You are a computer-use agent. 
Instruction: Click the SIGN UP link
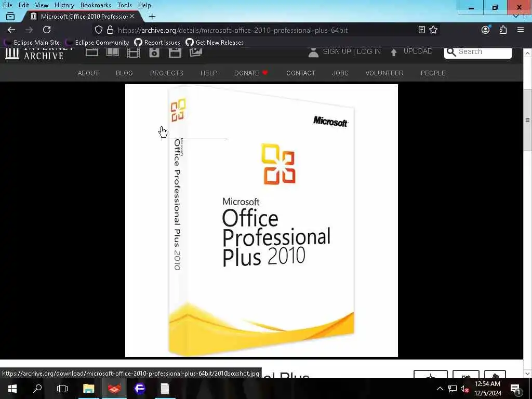[x=337, y=51]
